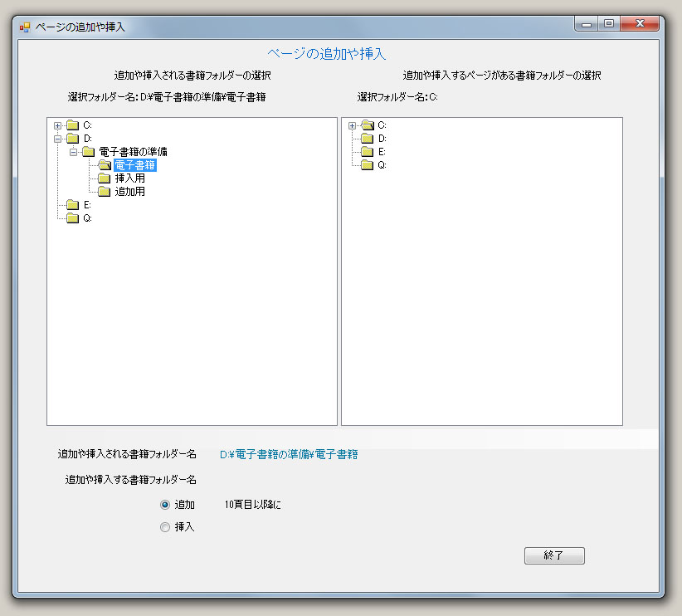Click the E: drive folder icon in left tree
Viewport: 682px width, 616px height.
(x=72, y=205)
